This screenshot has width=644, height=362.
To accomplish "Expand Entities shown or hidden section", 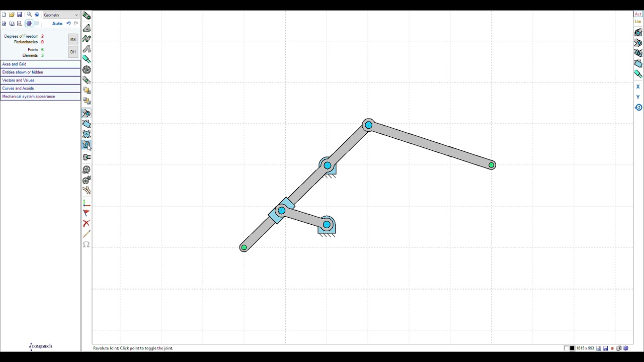I will 40,72.
